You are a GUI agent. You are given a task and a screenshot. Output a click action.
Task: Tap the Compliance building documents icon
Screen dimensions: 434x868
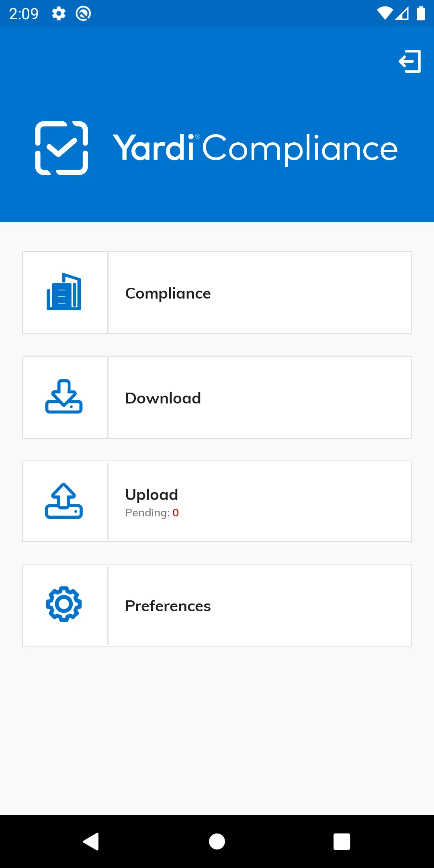pos(64,292)
